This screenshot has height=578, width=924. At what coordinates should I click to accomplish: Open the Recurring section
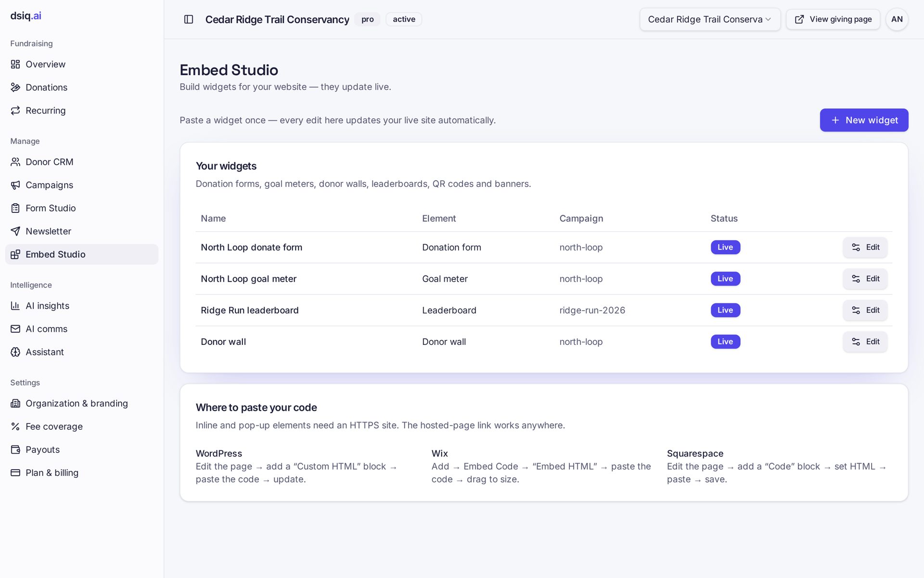point(82,110)
